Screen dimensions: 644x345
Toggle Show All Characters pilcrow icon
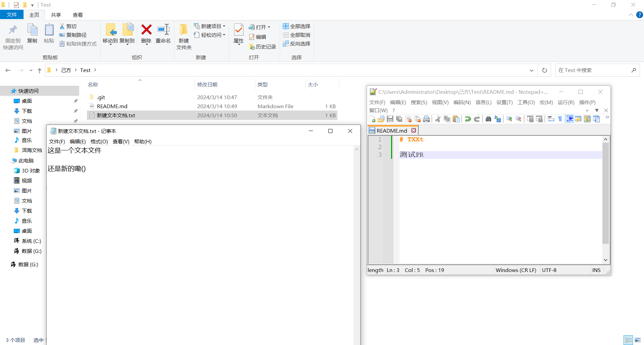coord(560,119)
